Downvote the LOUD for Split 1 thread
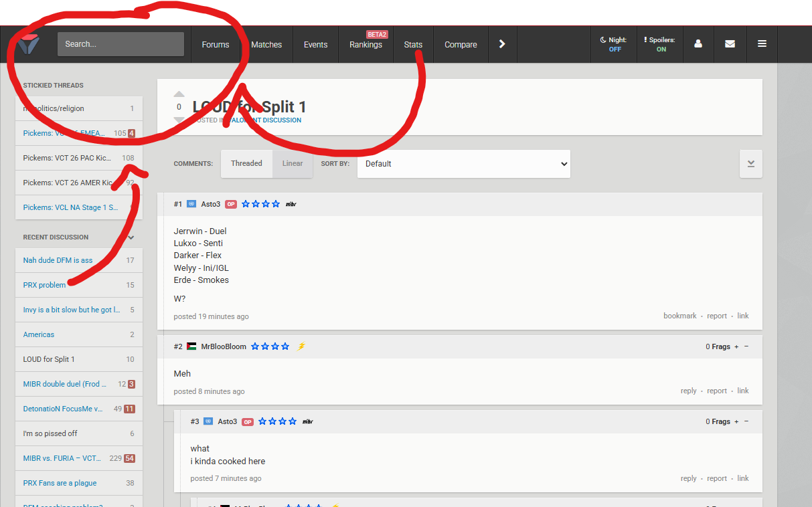The height and width of the screenshot is (507, 812). tap(179, 120)
